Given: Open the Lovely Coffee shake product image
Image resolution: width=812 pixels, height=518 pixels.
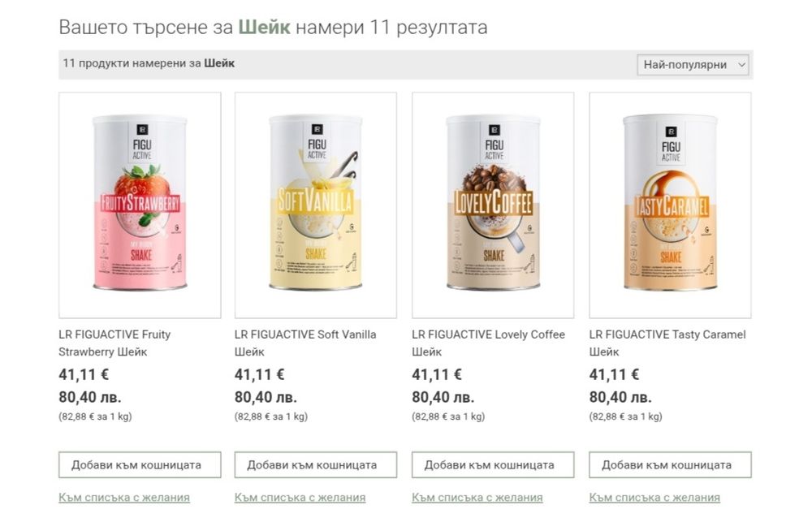Looking at the screenshot, I should (x=493, y=205).
